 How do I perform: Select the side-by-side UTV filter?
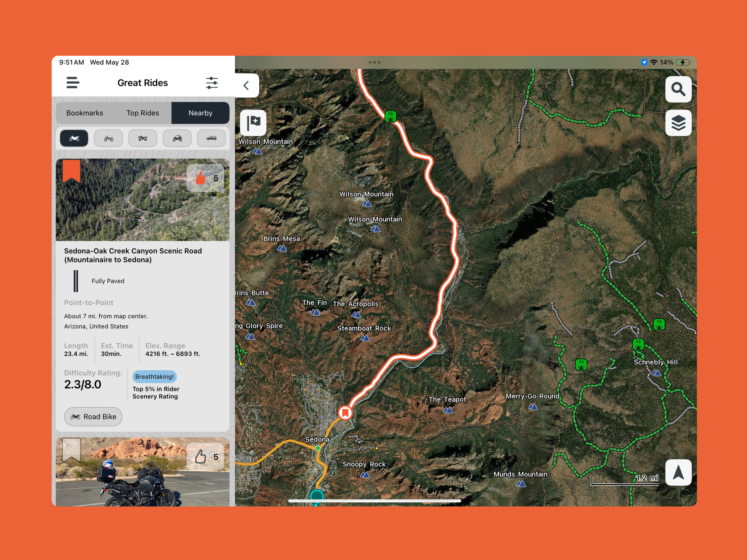pyautogui.click(x=177, y=138)
